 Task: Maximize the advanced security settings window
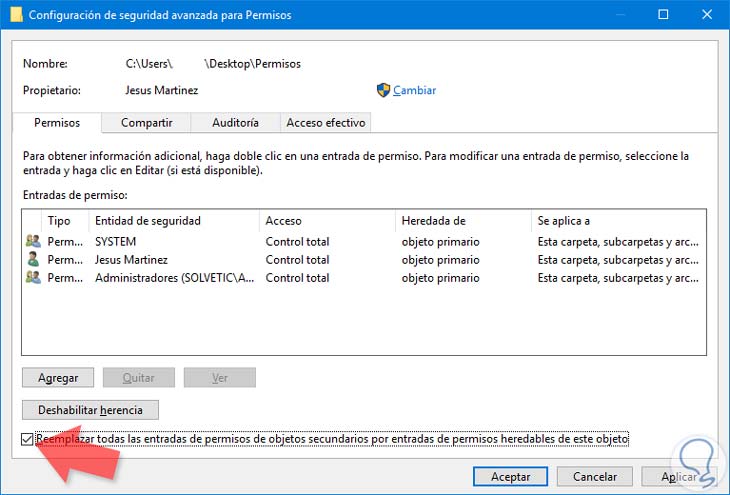[x=663, y=15]
